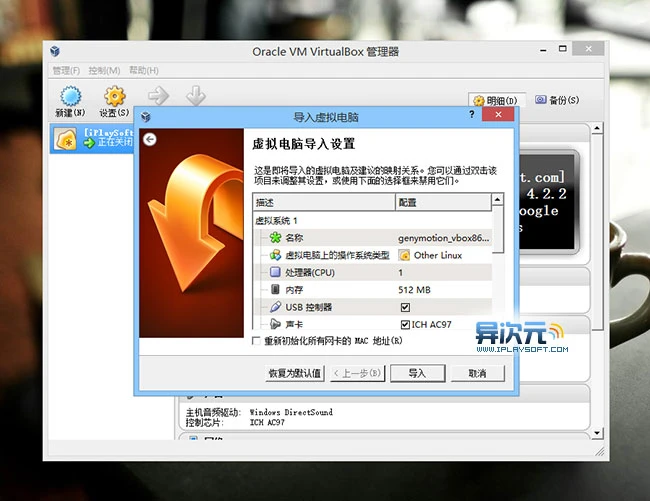650x501 pixels.
Task: Open the 控制(M) menu
Action: coord(104,71)
